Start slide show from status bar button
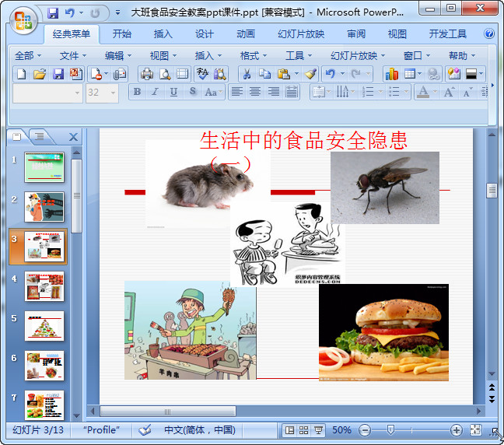The image size is (504, 445). 318,430
